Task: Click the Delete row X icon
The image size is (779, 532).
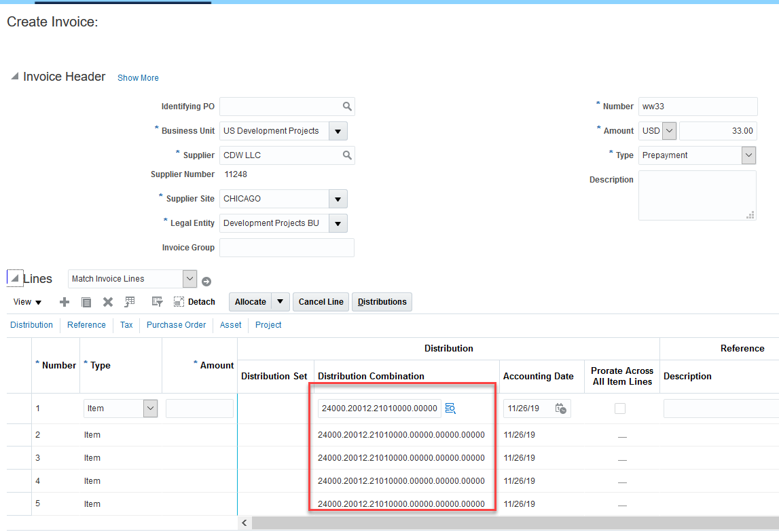Action: point(107,302)
